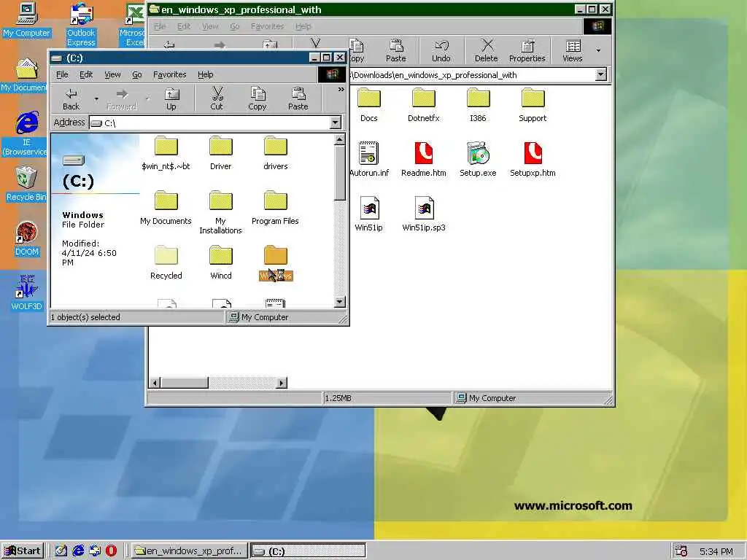The width and height of the screenshot is (747, 560).
Task: Click the 5:34 PM clock
Action: click(716, 551)
